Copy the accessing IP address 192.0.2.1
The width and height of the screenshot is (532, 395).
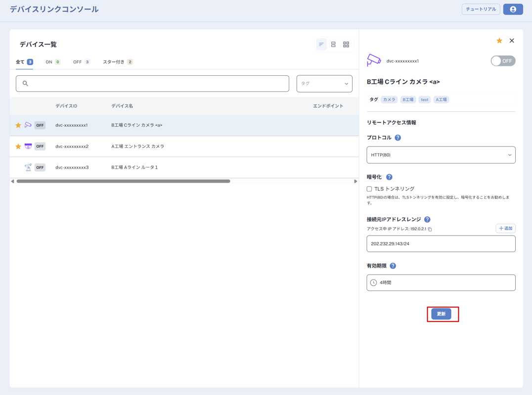[430, 229]
